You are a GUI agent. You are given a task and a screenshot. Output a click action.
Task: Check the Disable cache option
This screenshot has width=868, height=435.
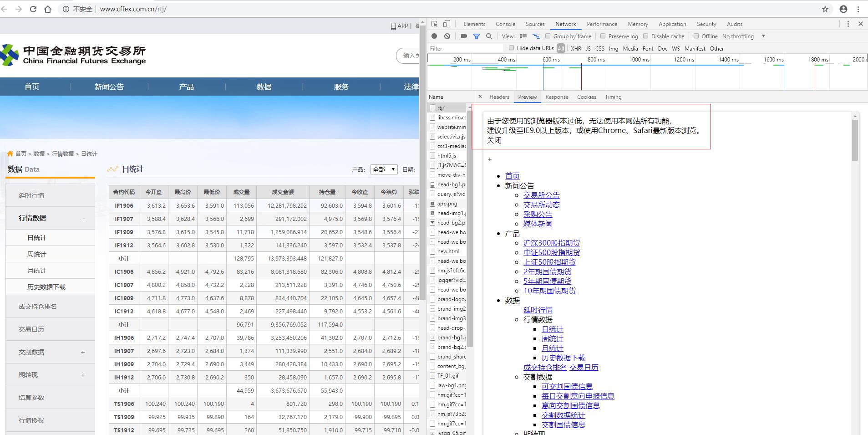(x=646, y=36)
